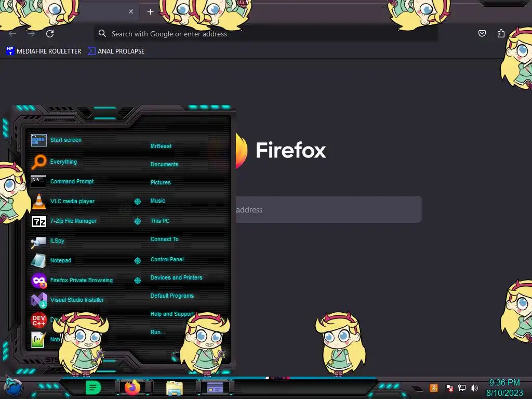Close the current Firefox tab
Viewport: 532px width, 399px height.
click(131, 11)
